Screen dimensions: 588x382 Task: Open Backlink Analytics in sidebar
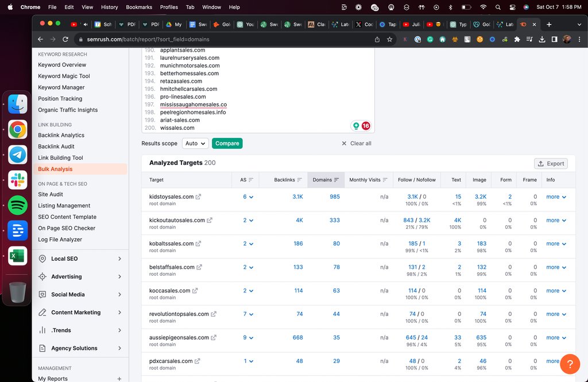61,135
